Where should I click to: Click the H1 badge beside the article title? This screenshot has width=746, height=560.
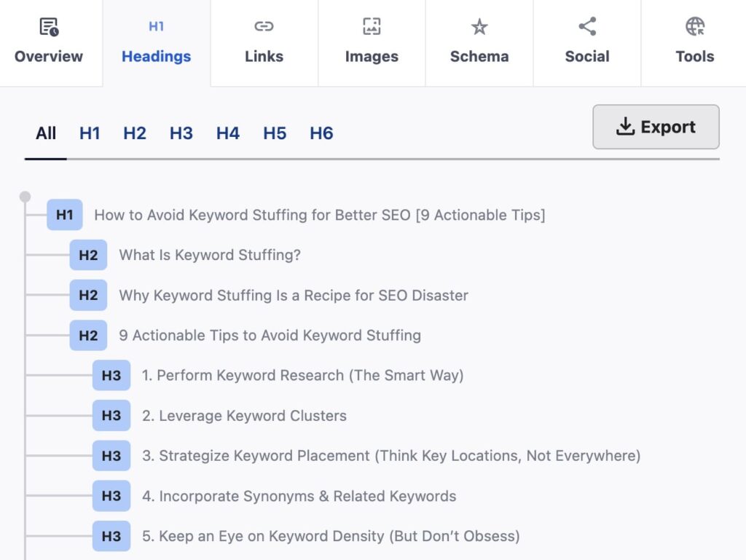point(64,215)
